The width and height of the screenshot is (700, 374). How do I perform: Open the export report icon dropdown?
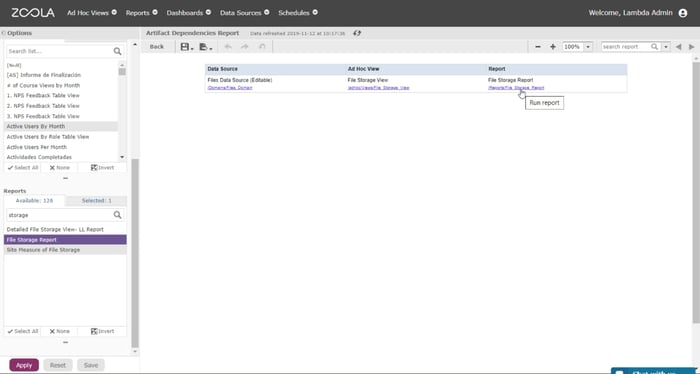pos(205,47)
